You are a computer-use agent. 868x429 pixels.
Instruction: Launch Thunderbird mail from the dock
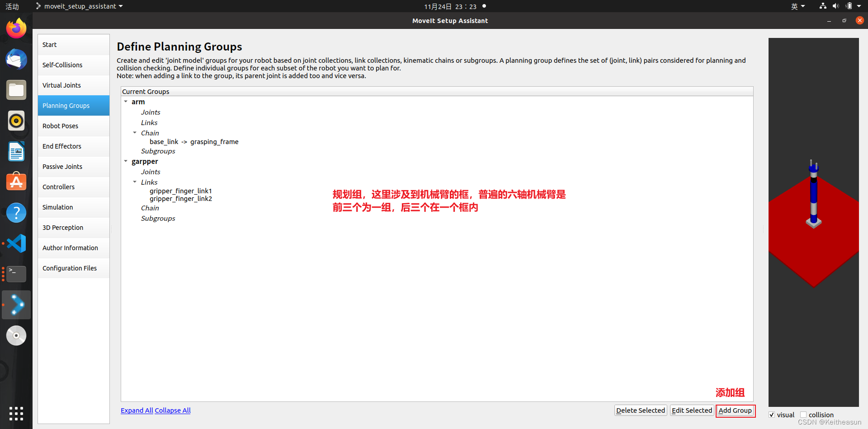tap(16, 59)
